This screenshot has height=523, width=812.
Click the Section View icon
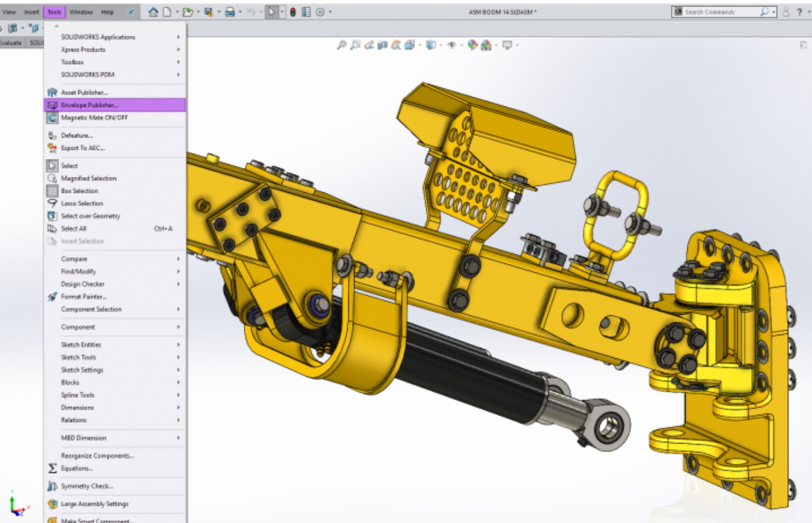point(383,45)
